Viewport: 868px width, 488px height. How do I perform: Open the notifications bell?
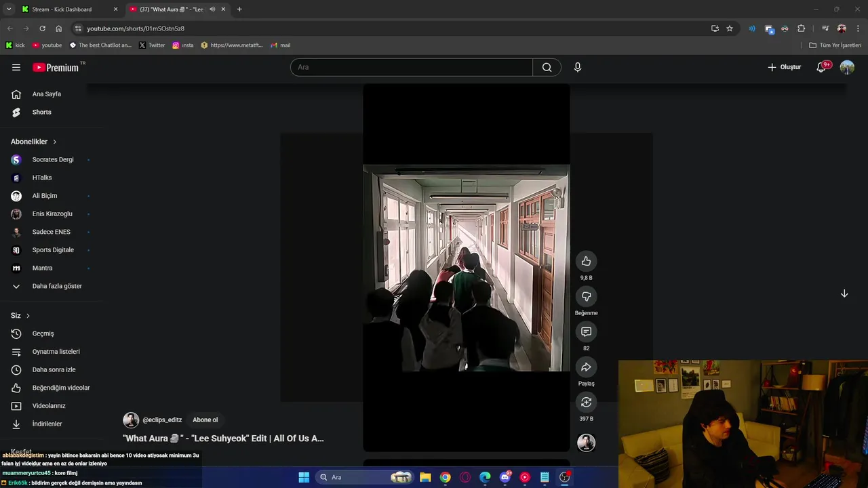pos(821,67)
